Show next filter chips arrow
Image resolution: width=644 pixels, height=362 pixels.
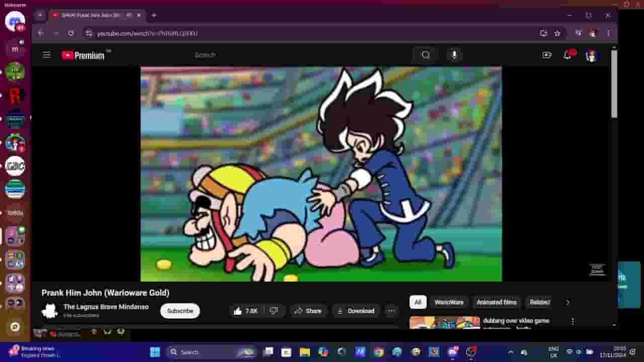tap(568, 302)
